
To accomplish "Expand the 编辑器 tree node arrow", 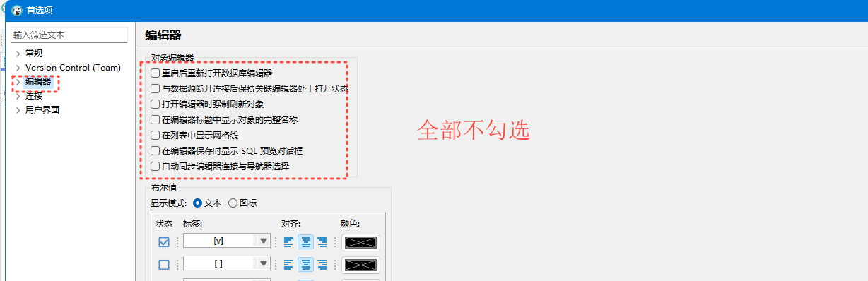I will [x=18, y=82].
